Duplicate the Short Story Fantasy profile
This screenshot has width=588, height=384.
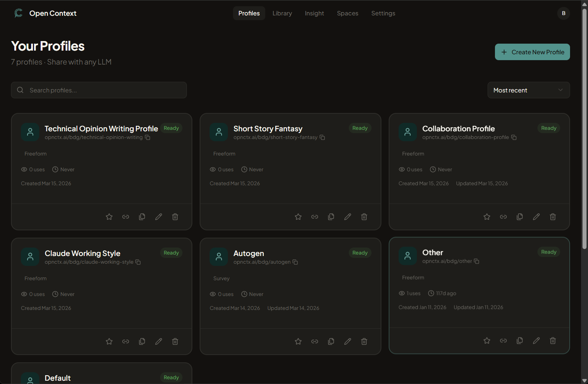[331, 217]
